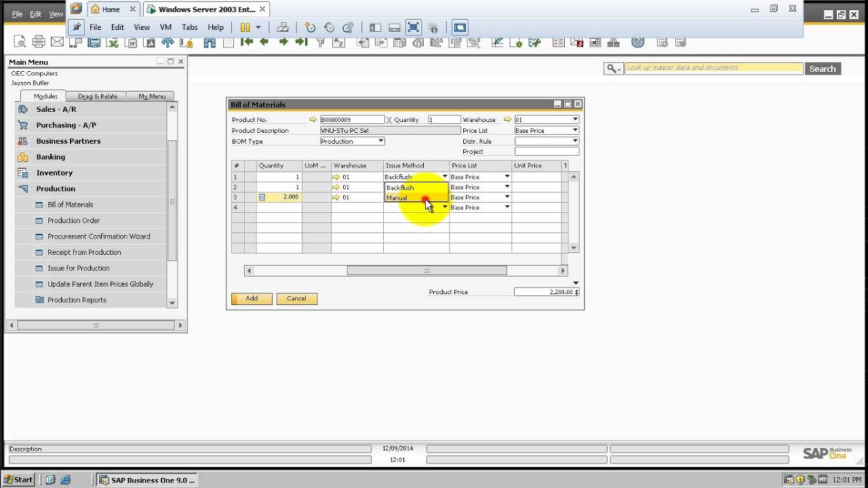868x488 pixels.
Task: Open Production Order menu item
Action: pyautogui.click(x=73, y=220)
